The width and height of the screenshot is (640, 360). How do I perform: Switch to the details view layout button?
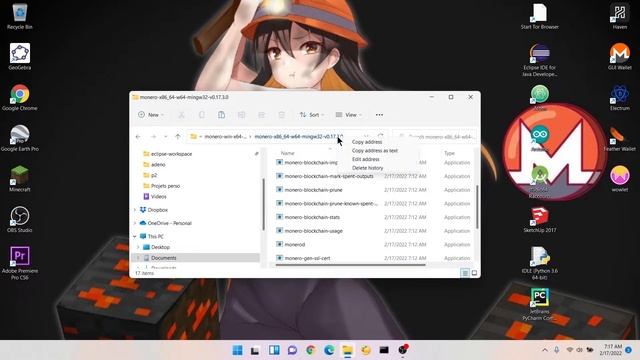coord(465,273)
